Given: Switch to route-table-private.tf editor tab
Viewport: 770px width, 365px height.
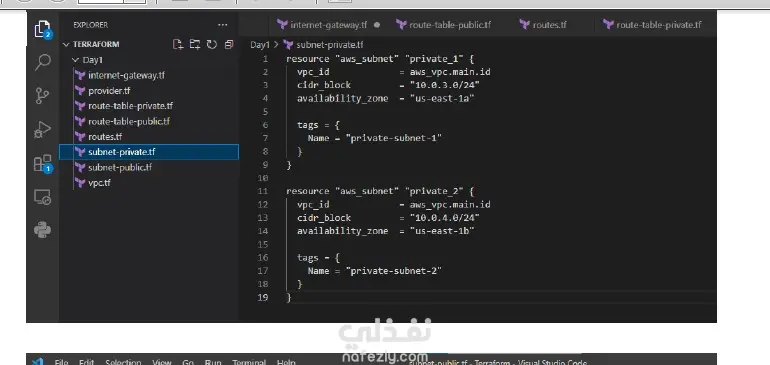Looking at the screenshot, I should (x=653, y=25).
